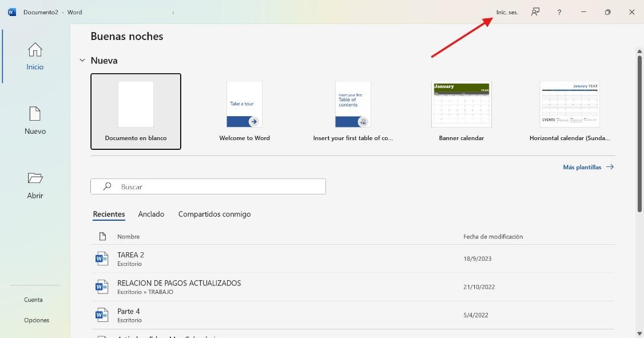The image size is (644, 338).
Task: Pick Insert your first table of contents template
Action: [353, 112]
